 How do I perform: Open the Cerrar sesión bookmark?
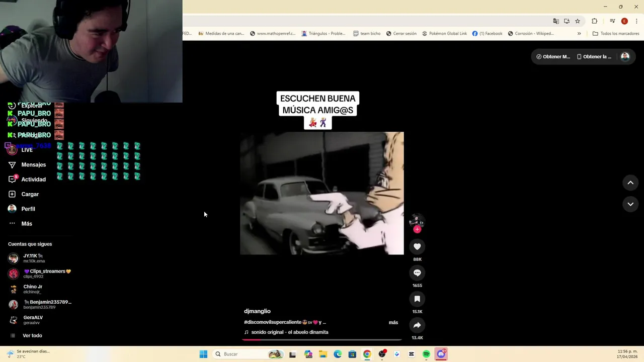click(401, 34)
